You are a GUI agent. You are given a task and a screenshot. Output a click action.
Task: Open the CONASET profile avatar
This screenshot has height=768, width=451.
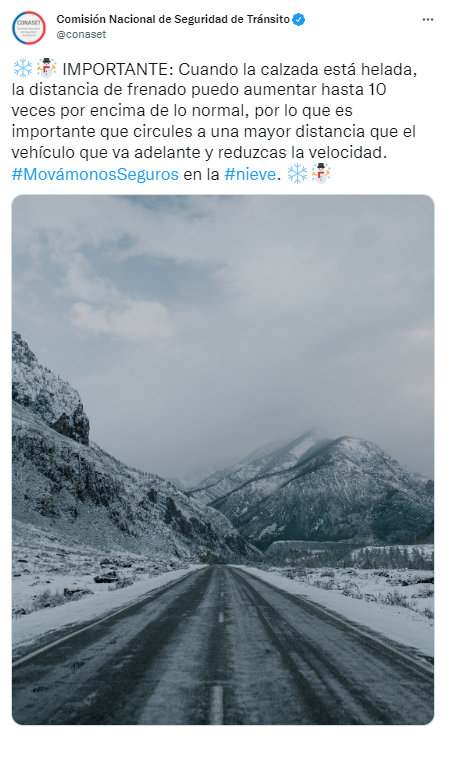[29, 28]
